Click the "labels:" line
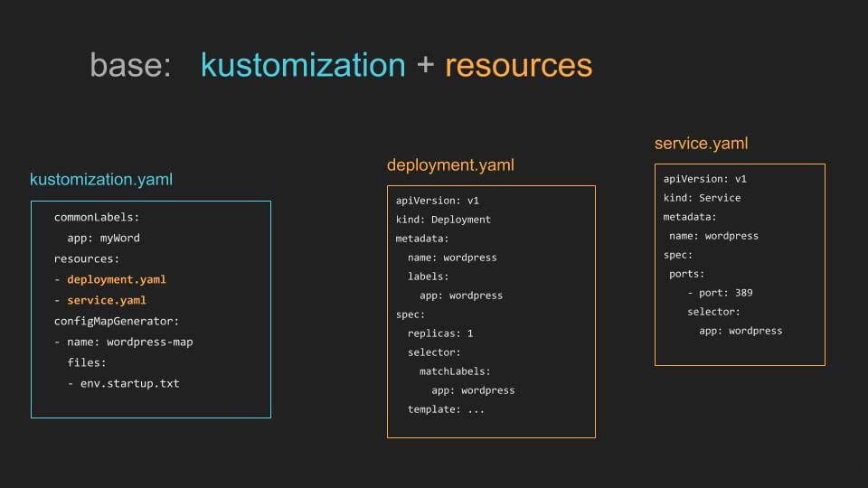Viewport: 868px width, 488px height. tap(429, 277)
